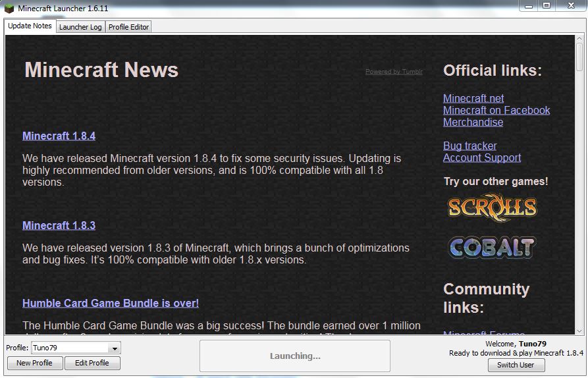The width and height of the screenshot is (588, 378).
Task: Click the Switch User button
Action: (x=516, y=365)
